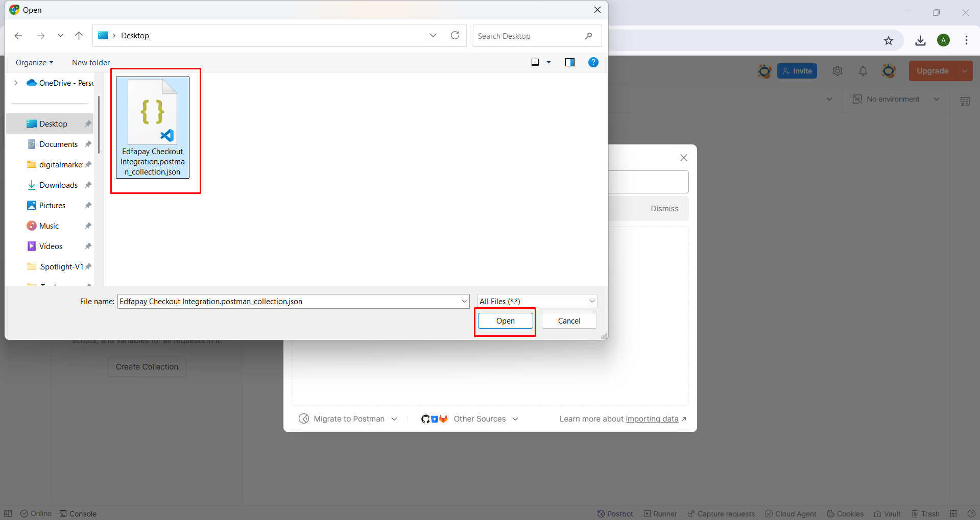
Task: Open Postbot assistant
Action: [615, 514]
